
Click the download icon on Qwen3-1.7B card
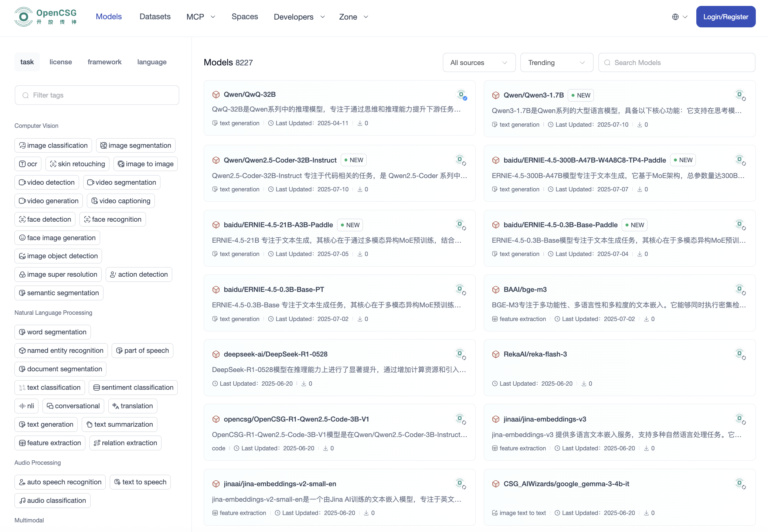640,125
